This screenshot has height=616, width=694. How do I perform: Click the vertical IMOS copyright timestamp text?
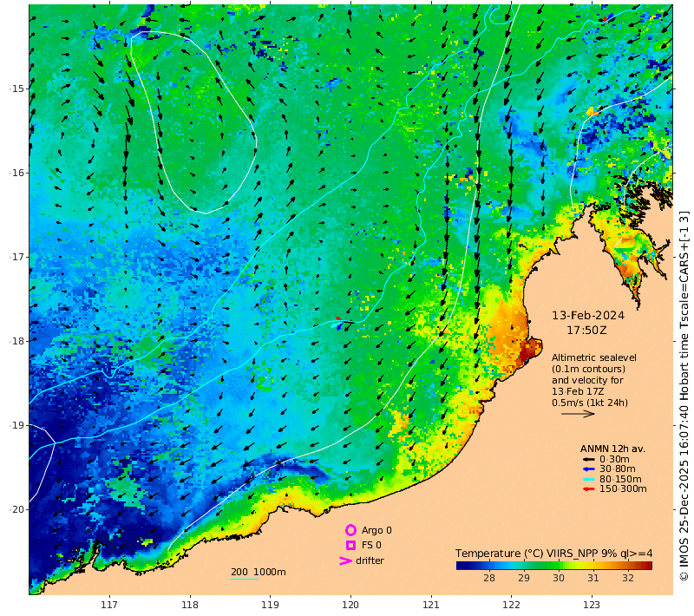[x=684, y=396]
